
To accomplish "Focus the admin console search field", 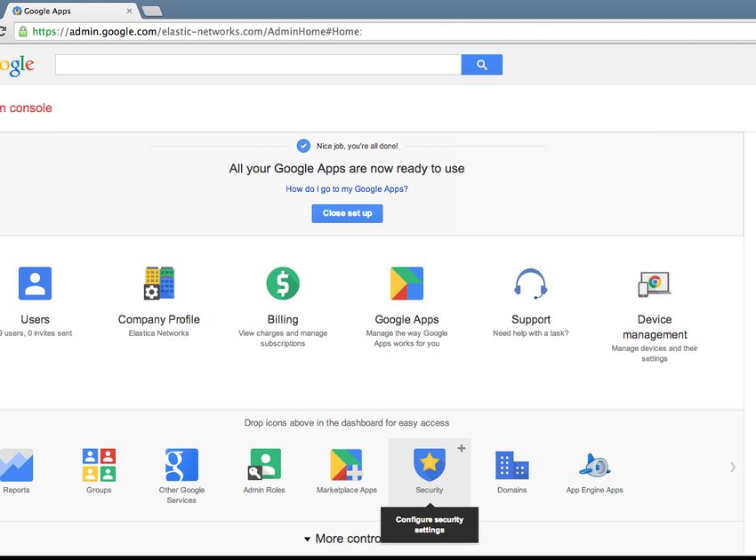I will click(x=259, y=65).
